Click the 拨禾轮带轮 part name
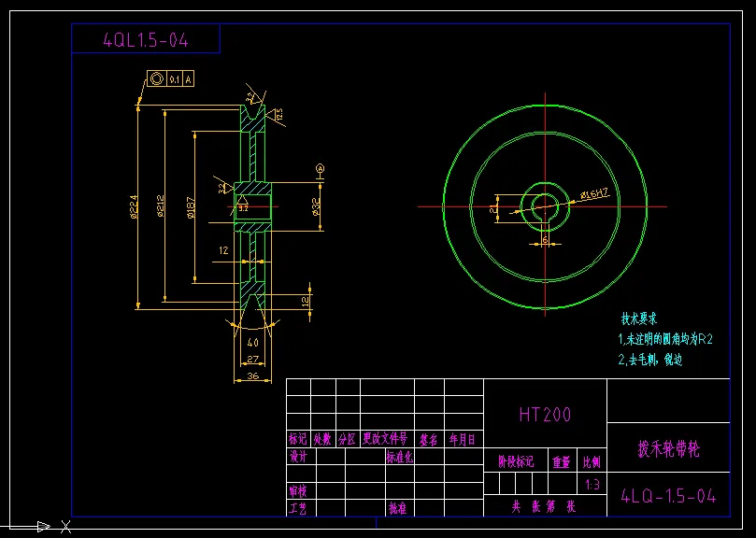 [x=668, y=448]
